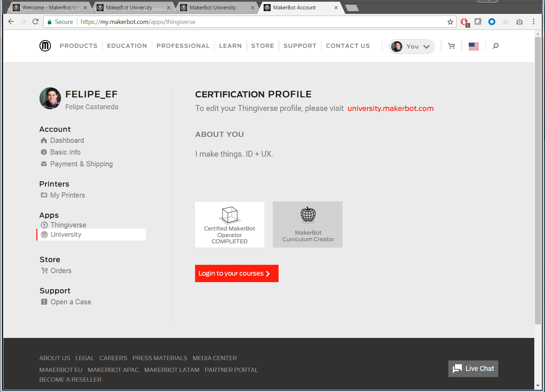
Task: Click the browser back arrow
Action: coord(11,21)
